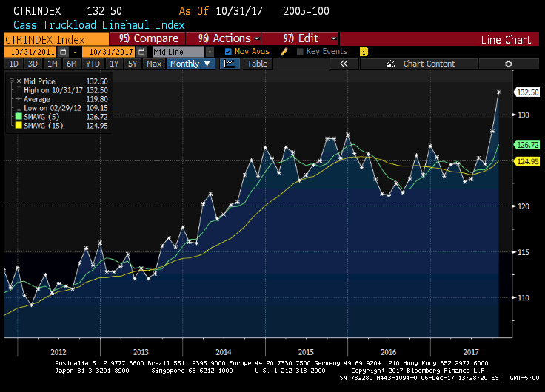Click the yellow info icon

point(364,52)
